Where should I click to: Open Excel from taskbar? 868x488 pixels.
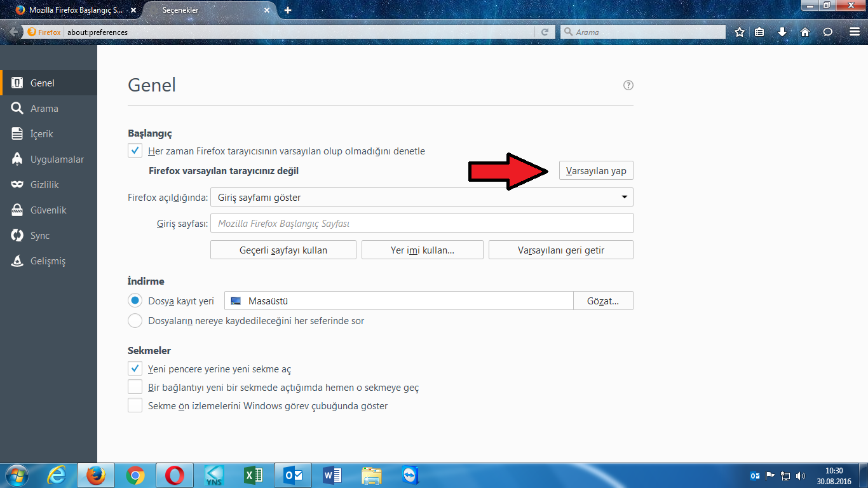coord(254,475)
